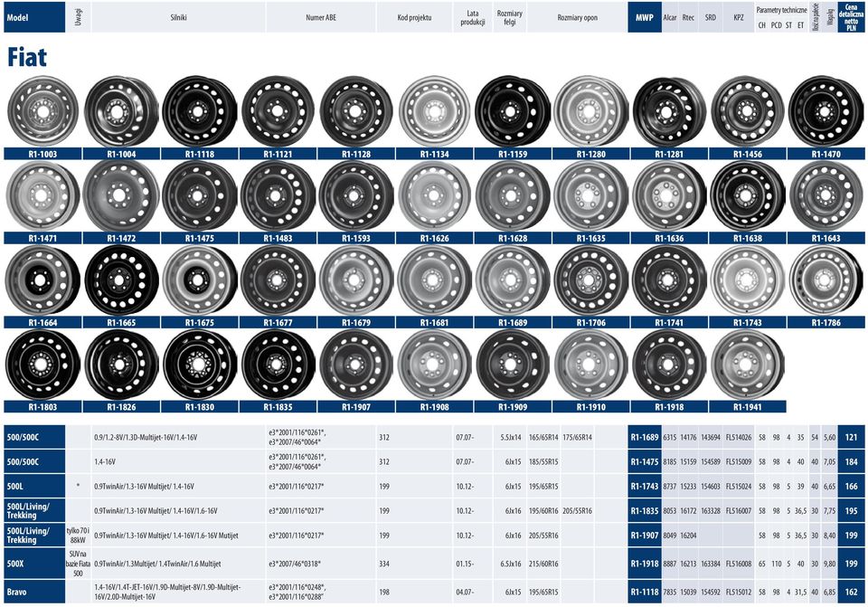Select tire size 175/65R14
Viewport: 868px width, 607px height.
[578, 438]
